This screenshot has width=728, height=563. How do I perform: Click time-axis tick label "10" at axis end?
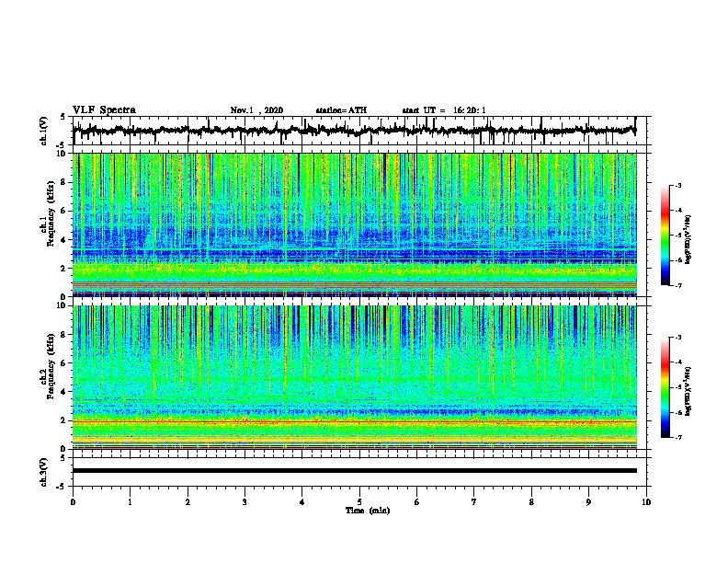coord(646,502)
